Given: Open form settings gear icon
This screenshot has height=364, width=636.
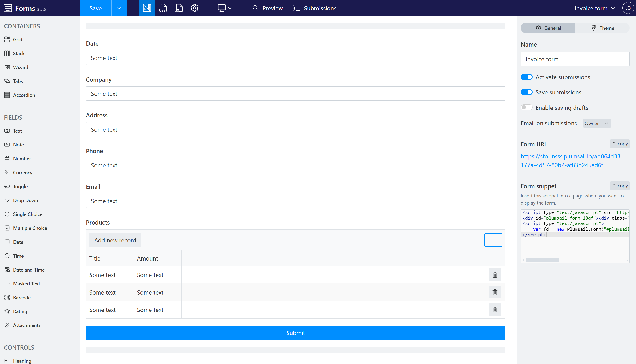Looking at the screenshot, I should pyautogui.click(x=195, y=8).
